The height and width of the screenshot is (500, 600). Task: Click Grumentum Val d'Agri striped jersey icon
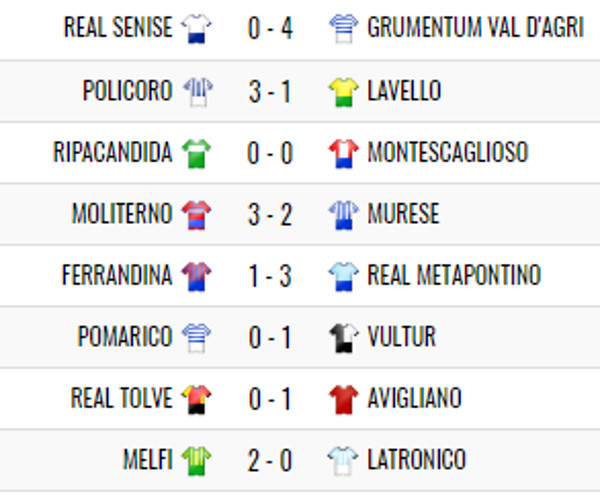point(344,29)
